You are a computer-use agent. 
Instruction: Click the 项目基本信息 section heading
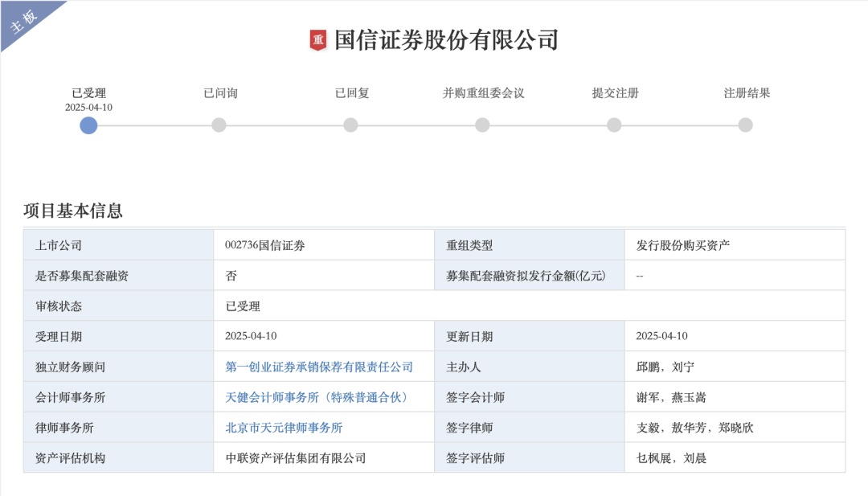coord(73,211)
